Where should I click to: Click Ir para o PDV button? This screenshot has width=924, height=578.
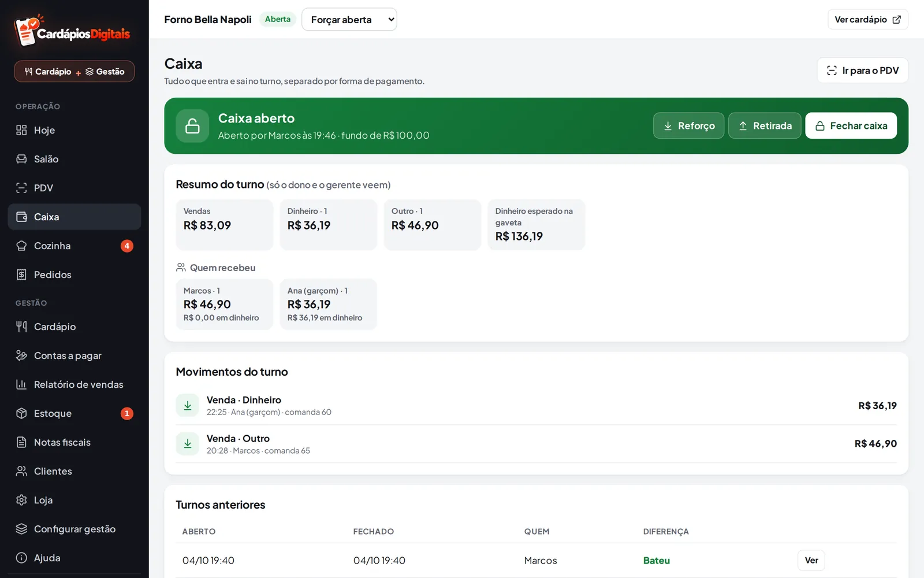click(x=863, y=71)
